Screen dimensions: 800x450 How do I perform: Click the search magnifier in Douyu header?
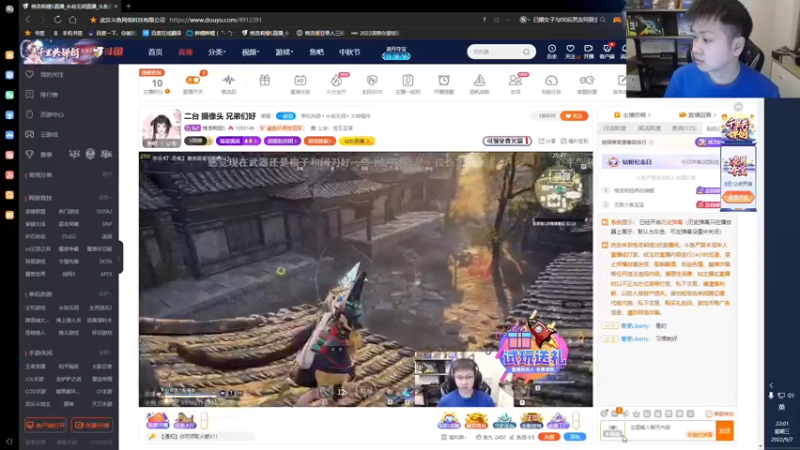[526, 52]
